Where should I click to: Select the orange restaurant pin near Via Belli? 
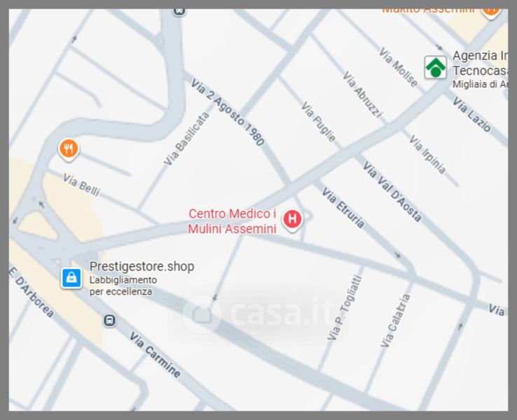click(69, 150)
